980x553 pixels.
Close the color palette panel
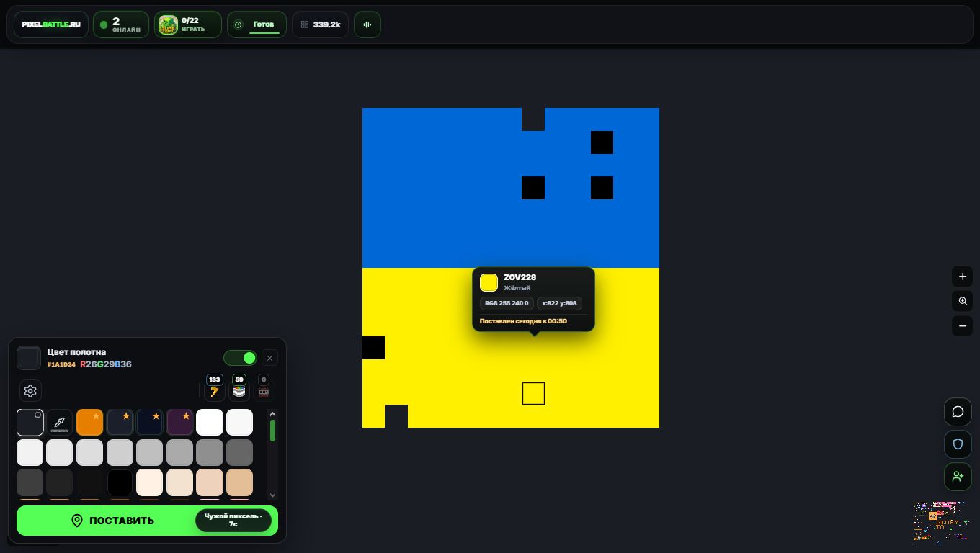[x=269, y=358]
